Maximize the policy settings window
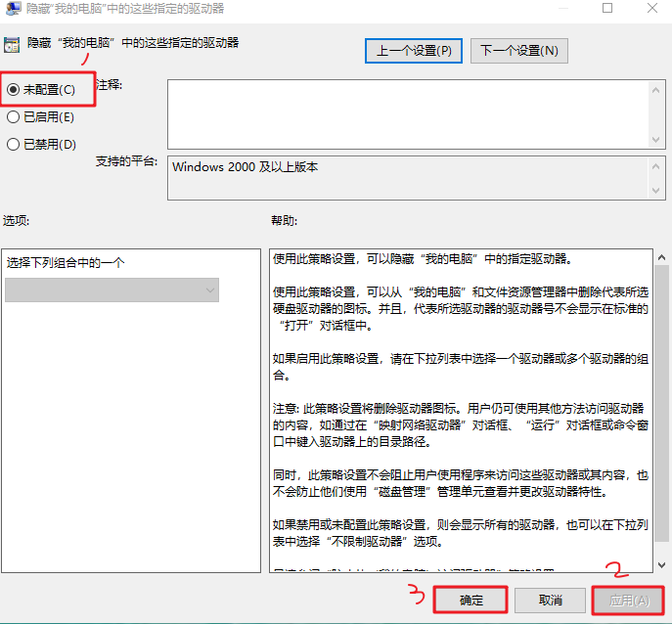The height and width of the screenshot is (624, 672). (607, 8)
